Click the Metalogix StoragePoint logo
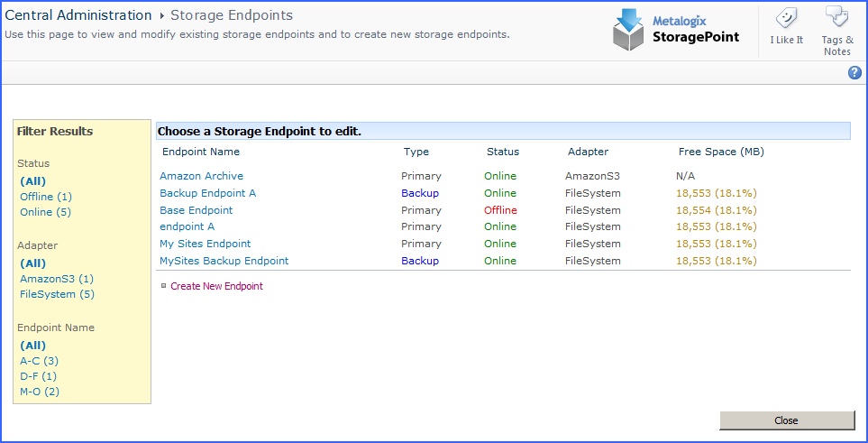 click(676, 30)
